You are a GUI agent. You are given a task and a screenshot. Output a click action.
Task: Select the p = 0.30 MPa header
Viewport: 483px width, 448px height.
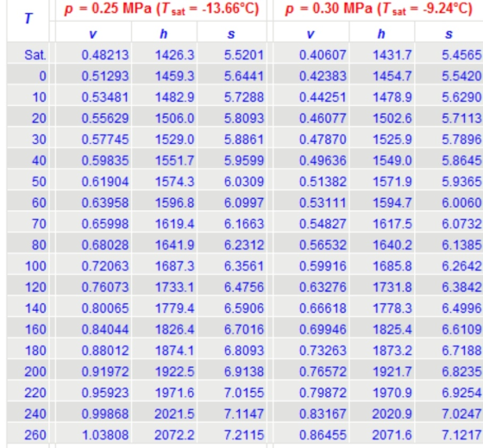coord(379,9)
